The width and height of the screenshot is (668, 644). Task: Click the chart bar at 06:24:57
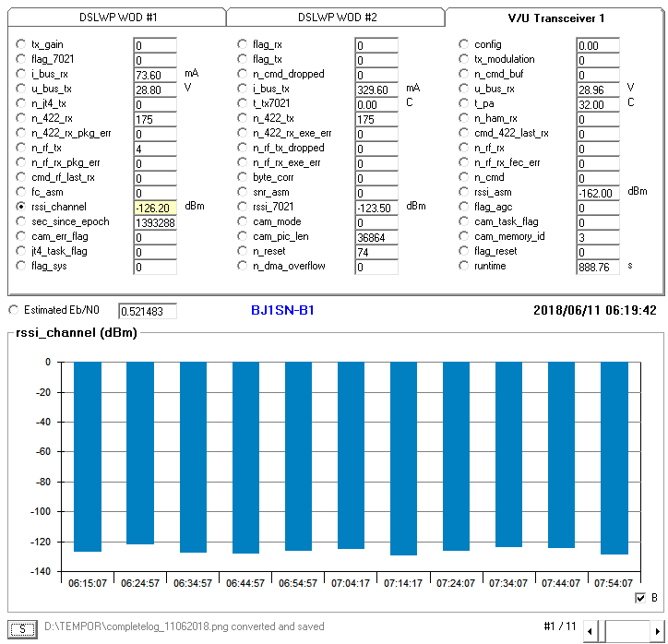point(140,453)
